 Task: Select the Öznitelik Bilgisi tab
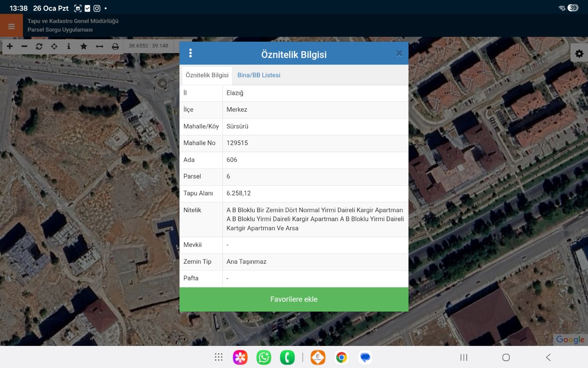pyautogui.click(x=207, y=75)
